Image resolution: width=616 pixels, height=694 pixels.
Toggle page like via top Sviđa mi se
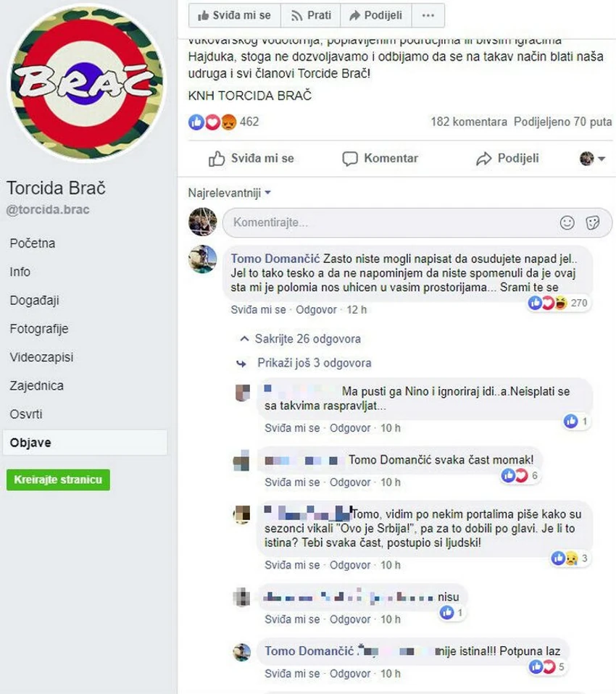pos(234,15)
